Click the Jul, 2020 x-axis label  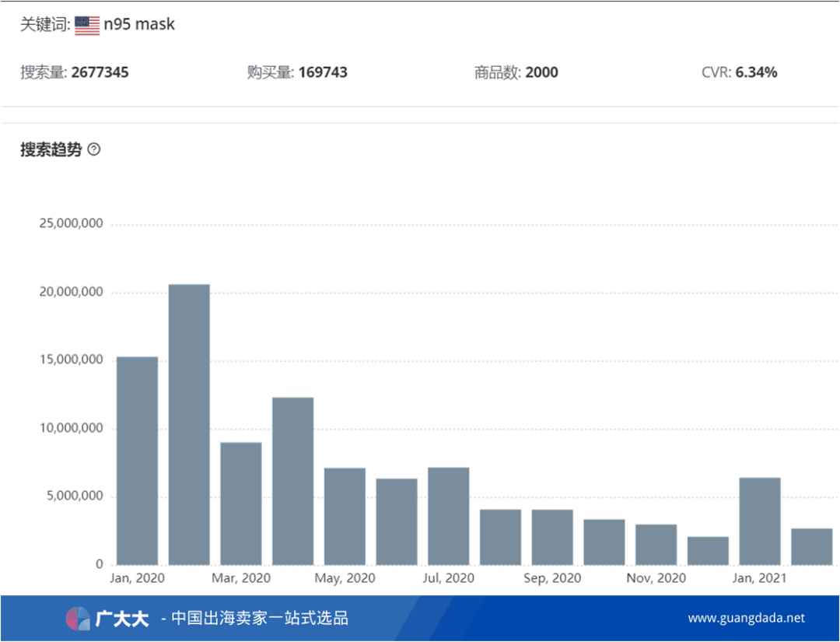[x=449, y=579]
